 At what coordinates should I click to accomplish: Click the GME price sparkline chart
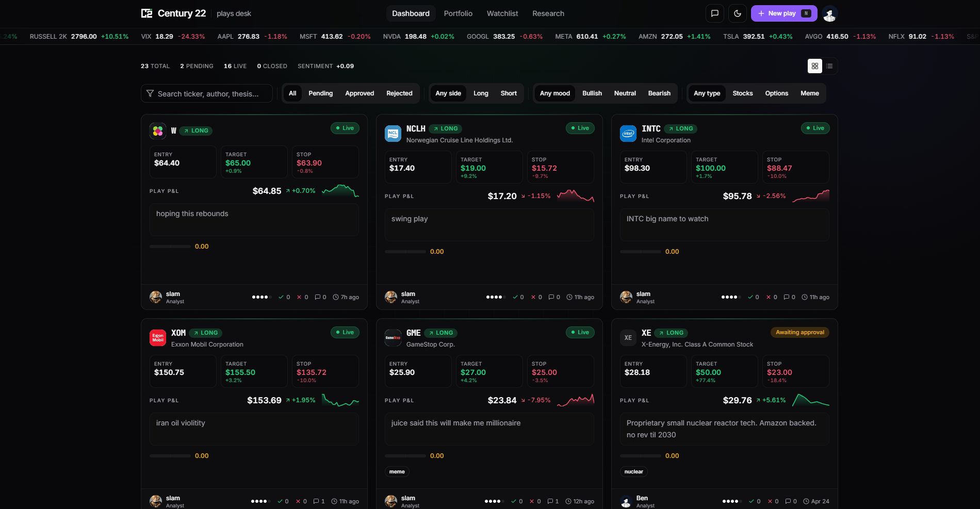[576, 400]
